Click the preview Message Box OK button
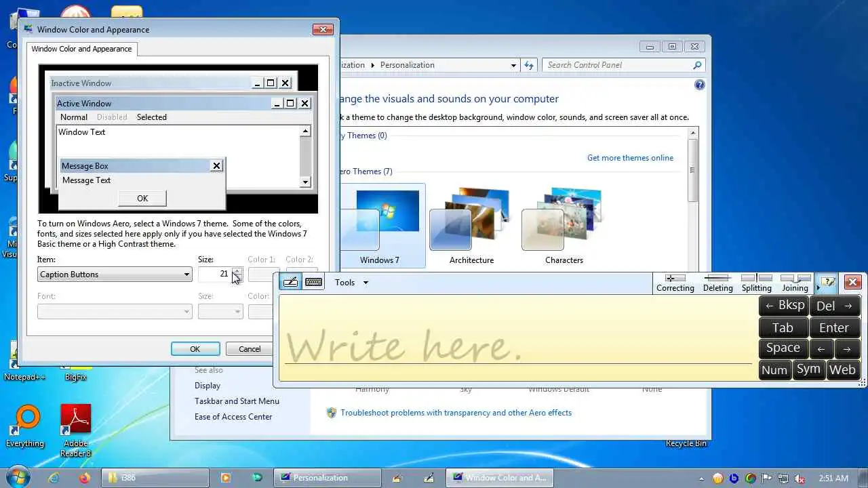The width and height of the screenshot is (868, 488). (x=142, y=199)
